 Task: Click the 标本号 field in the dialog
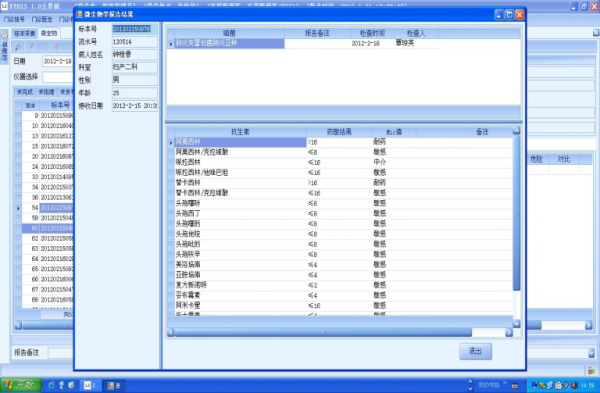[134, 29]
